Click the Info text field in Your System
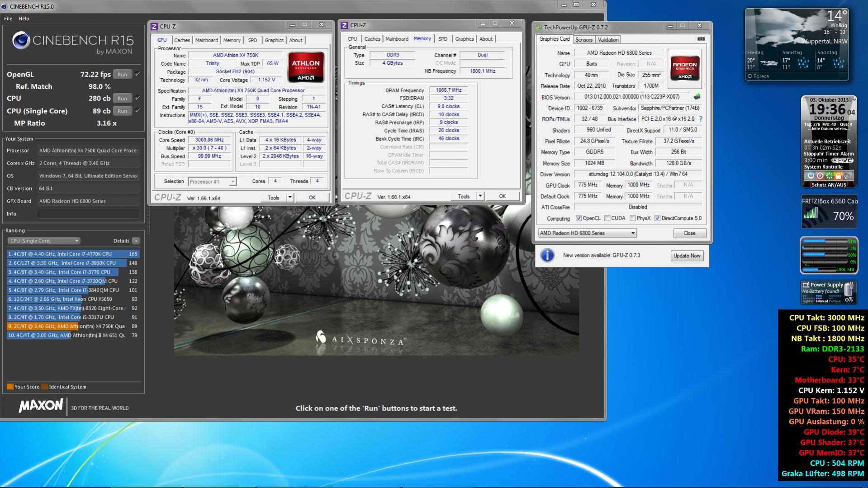Viewport: 868px width, 488px height. pyautogui.click(x=88, y=214)
